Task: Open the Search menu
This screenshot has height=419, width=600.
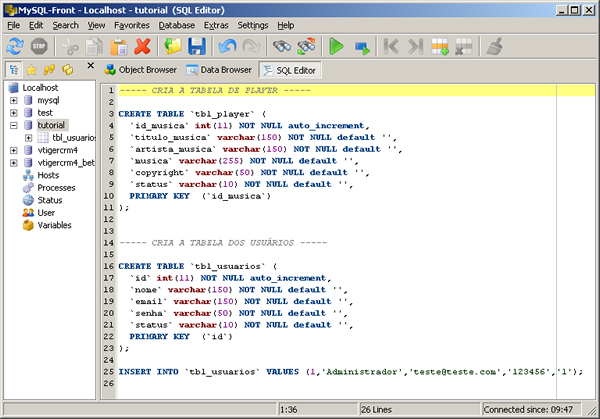Action: click(65, 25)
